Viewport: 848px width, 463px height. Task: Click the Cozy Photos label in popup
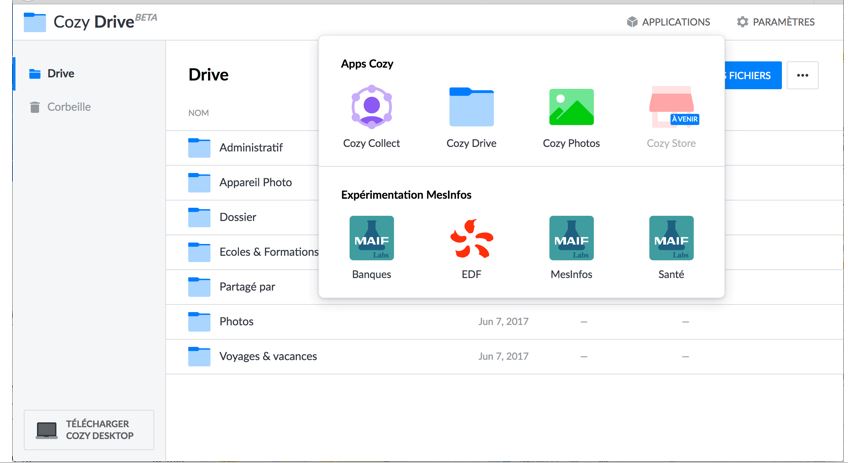571,143
